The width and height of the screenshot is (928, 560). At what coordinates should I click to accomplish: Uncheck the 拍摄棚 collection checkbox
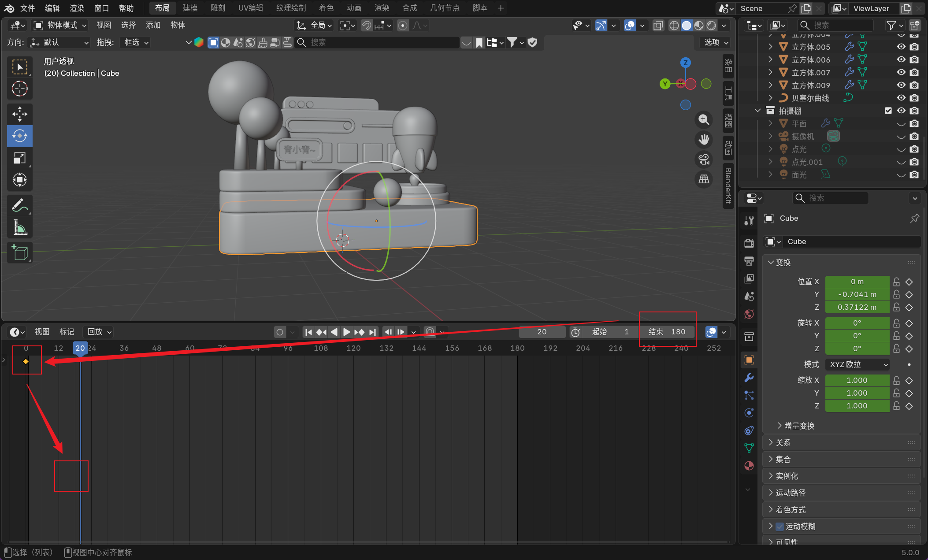pos(888,111)
